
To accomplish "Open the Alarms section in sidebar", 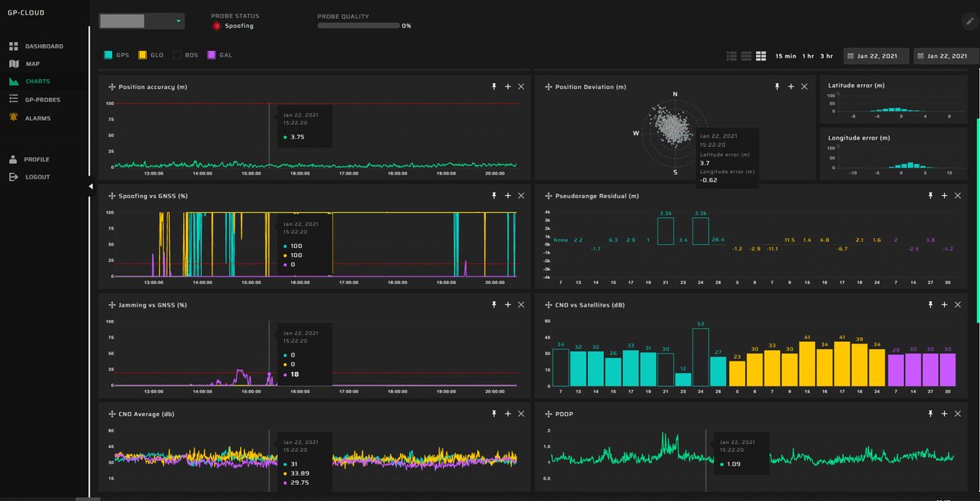I will [x=38, y=118].
